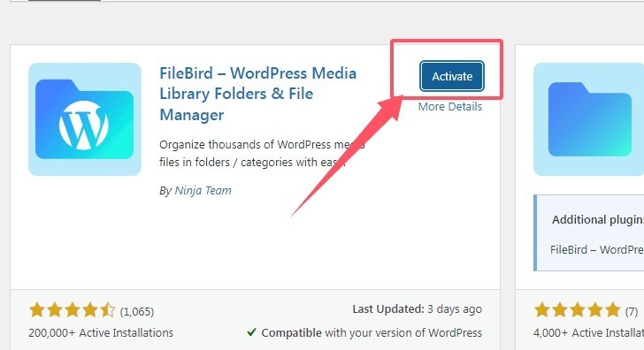Click the green compatibility checkmark icon
This screenshot has width=644, height=350.
coord(252,332)
